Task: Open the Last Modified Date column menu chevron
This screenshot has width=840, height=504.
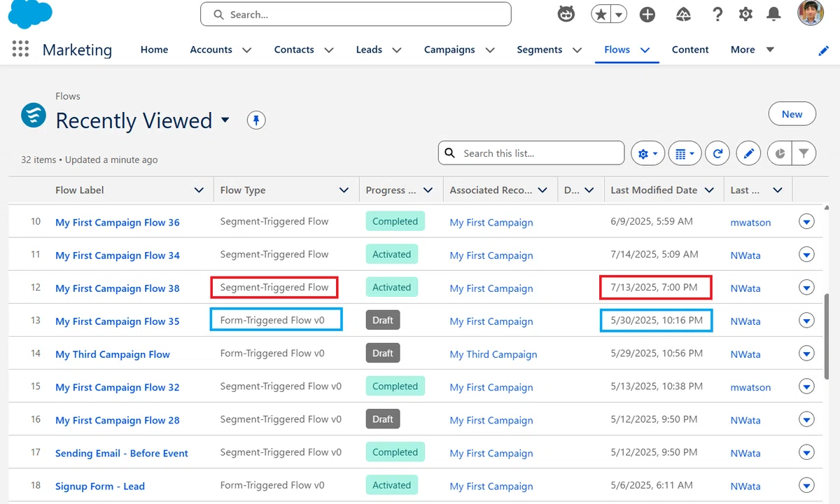Action: click(x=709, y=190)
